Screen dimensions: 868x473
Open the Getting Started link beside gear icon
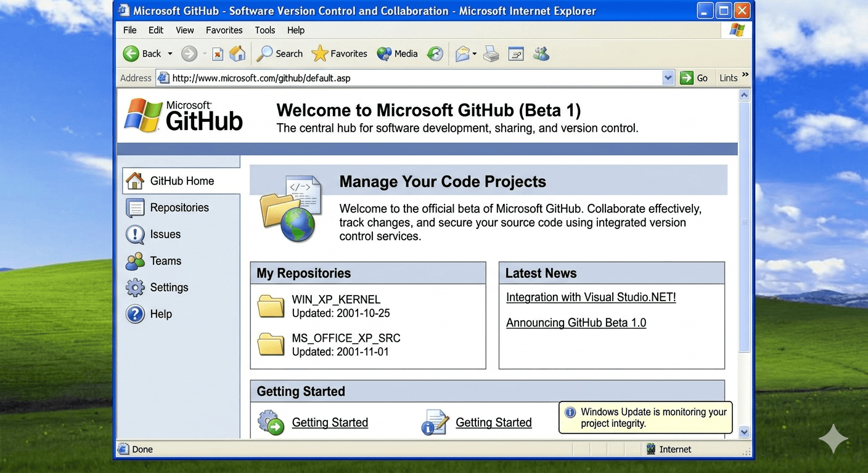click(x=330, y=423)
